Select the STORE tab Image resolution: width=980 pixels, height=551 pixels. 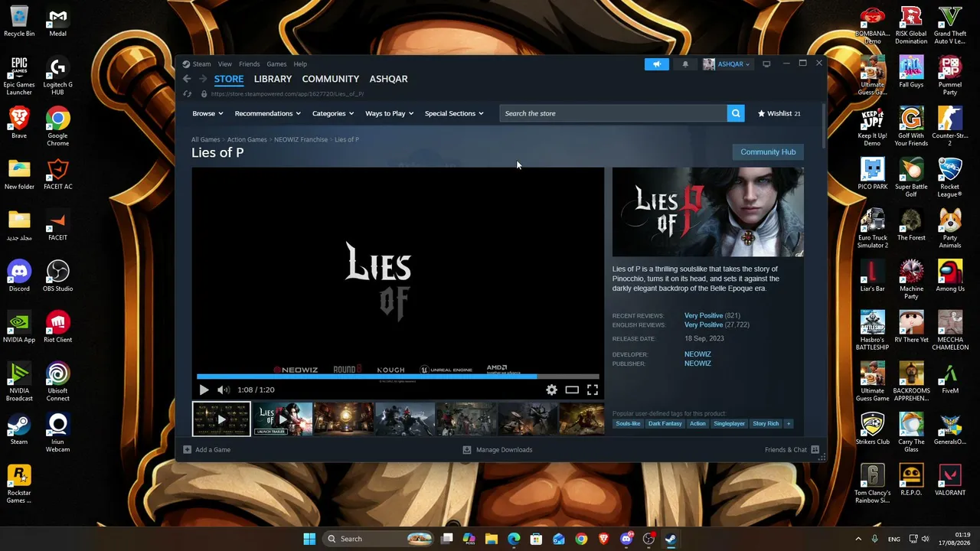229,79
